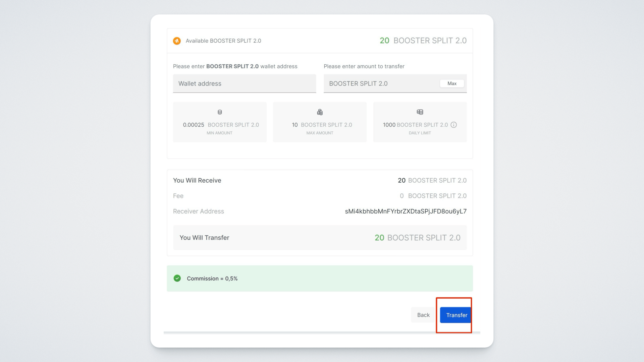644x362 pixels.
Task: Click the max amount coins icon
Action: 320,112
